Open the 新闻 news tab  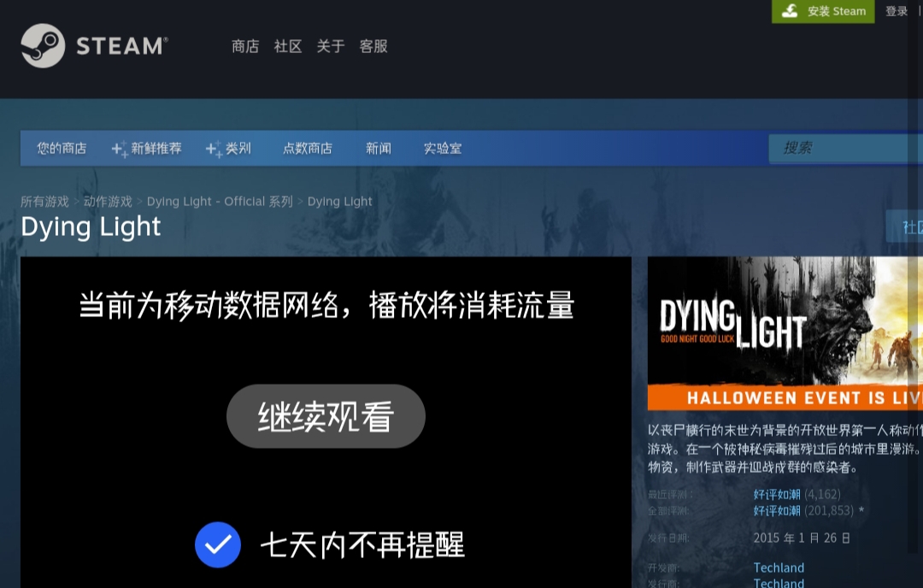coord(378,149)
